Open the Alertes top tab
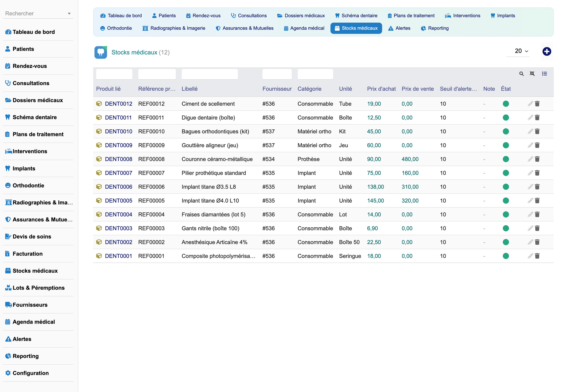Image resolution: width=567 pixels, height=392 pixels. [x=399, y=28]
